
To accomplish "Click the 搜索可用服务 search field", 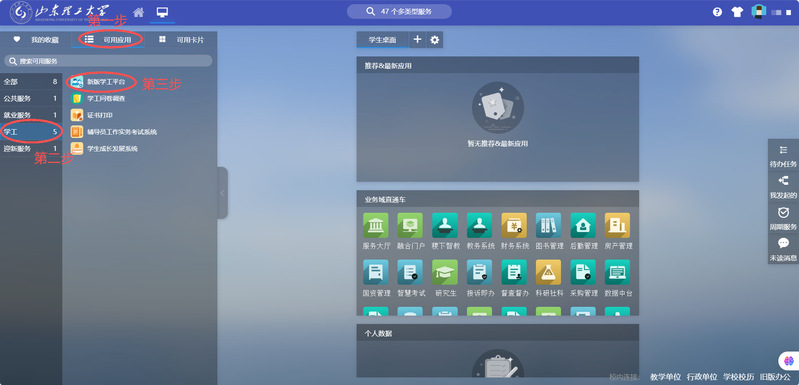I will click(108, 61).
